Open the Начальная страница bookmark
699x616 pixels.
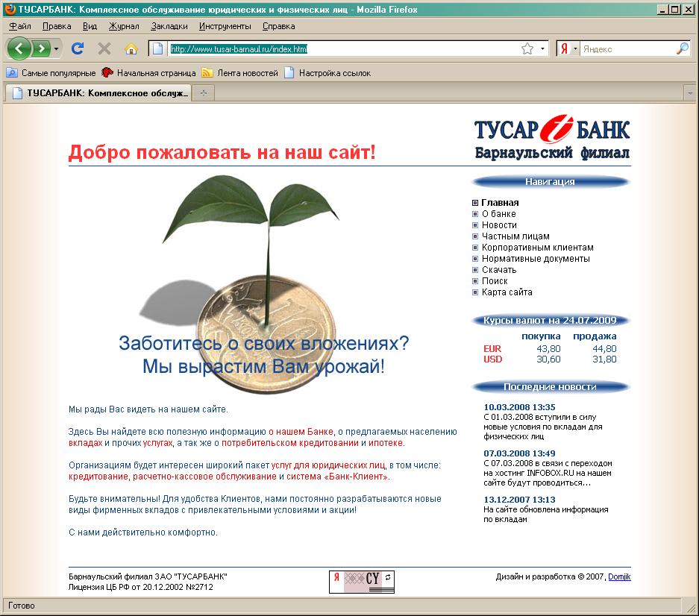[149, 73]
